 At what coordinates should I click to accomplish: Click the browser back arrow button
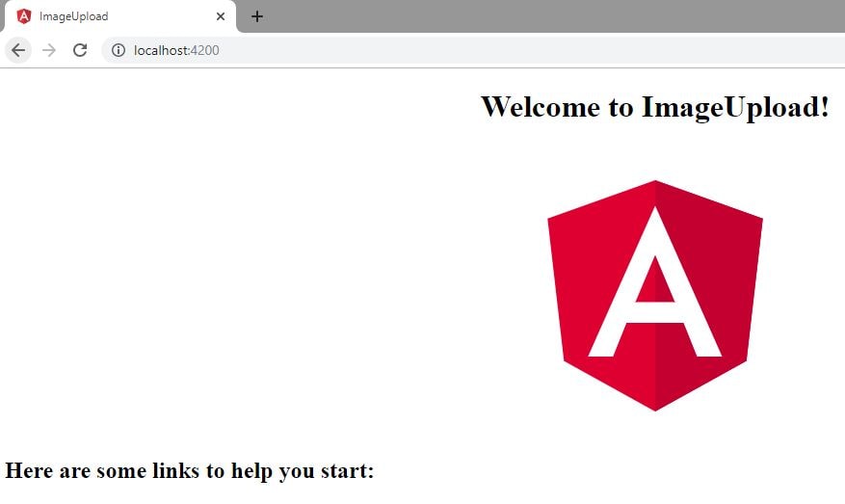click(x=18, y=50)
